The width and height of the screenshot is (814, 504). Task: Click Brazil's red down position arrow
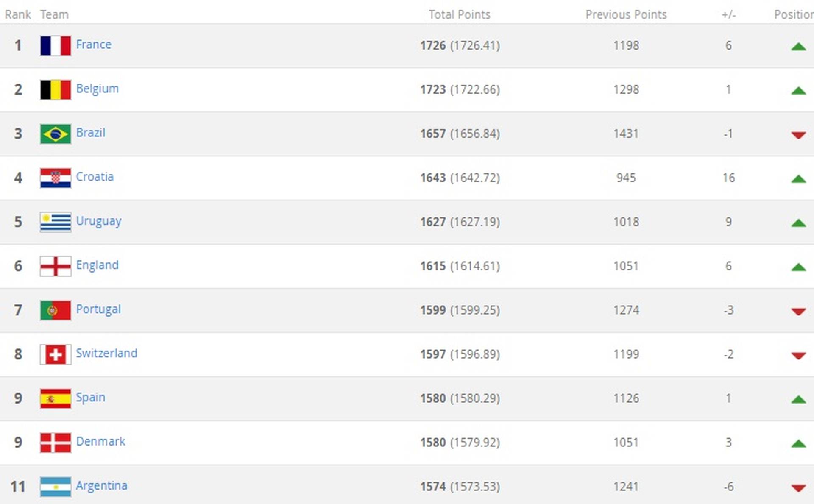coord(798,135)
